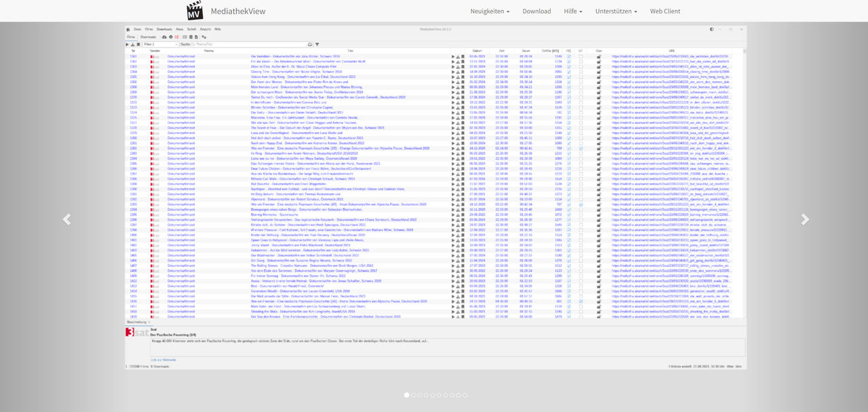868x412 pixels.
Task: Expand the Hilfe dropdown menu
Action: [573, 11]
